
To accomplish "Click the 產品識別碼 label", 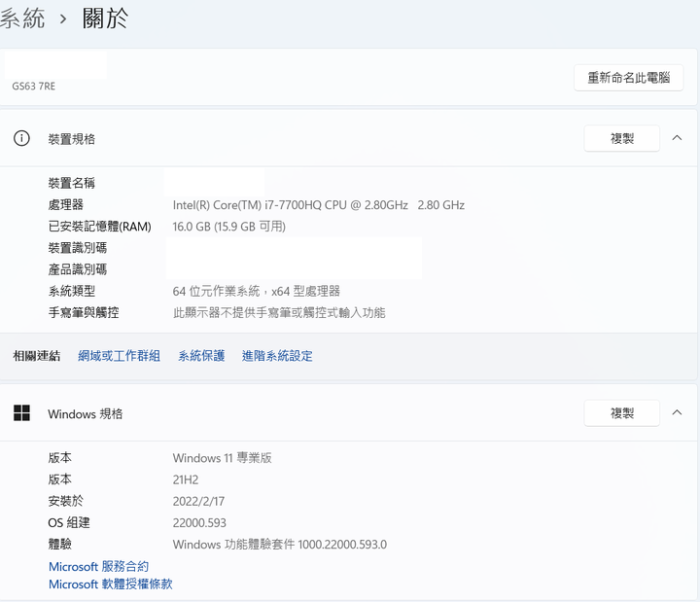I will pos(77,269).
